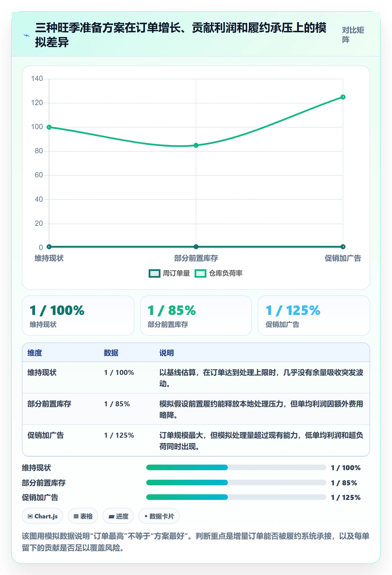Click the 部分前置库存 cell in the table
This screenshot has height=575, width=392.
pyautogui.click(x=49, y=404)
